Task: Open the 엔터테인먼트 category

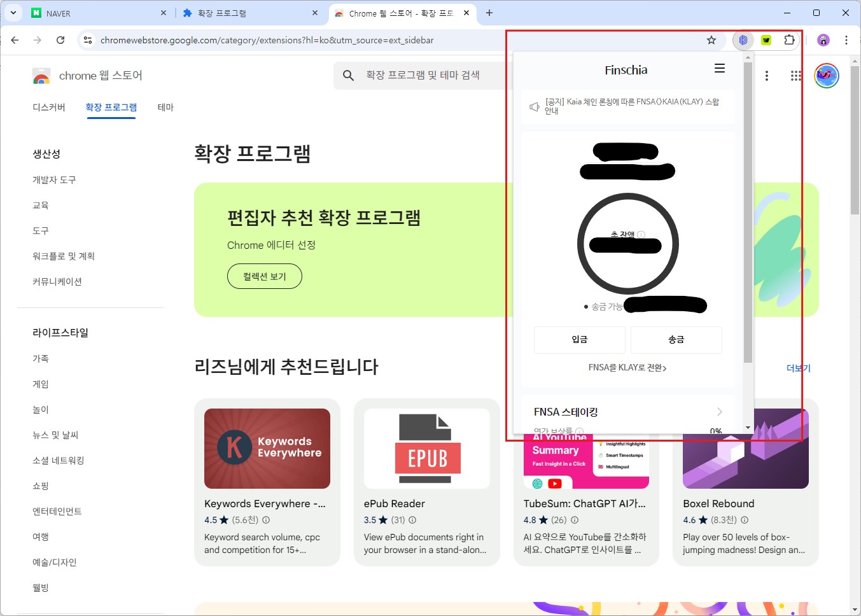Action: point(57,512)
